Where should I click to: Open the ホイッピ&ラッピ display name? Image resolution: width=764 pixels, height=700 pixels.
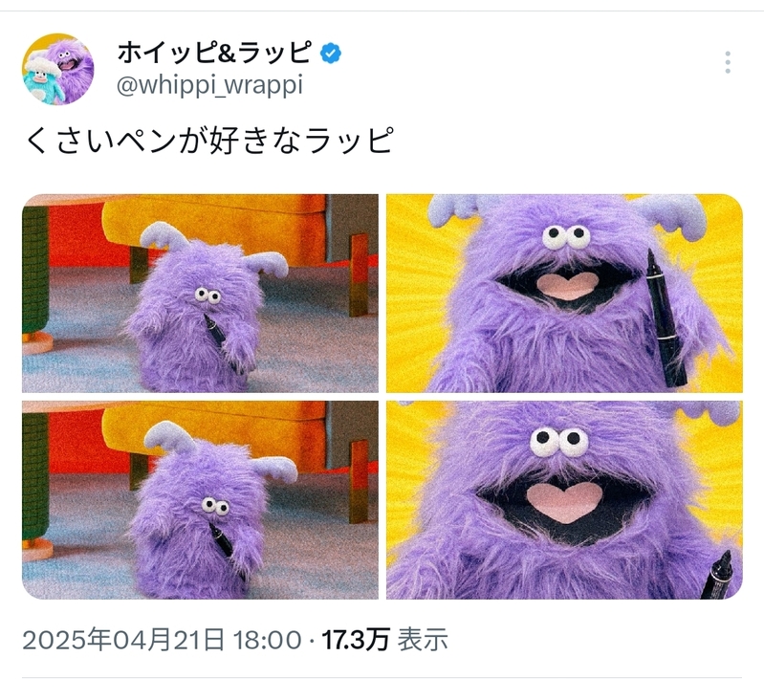tap(213, 53)
